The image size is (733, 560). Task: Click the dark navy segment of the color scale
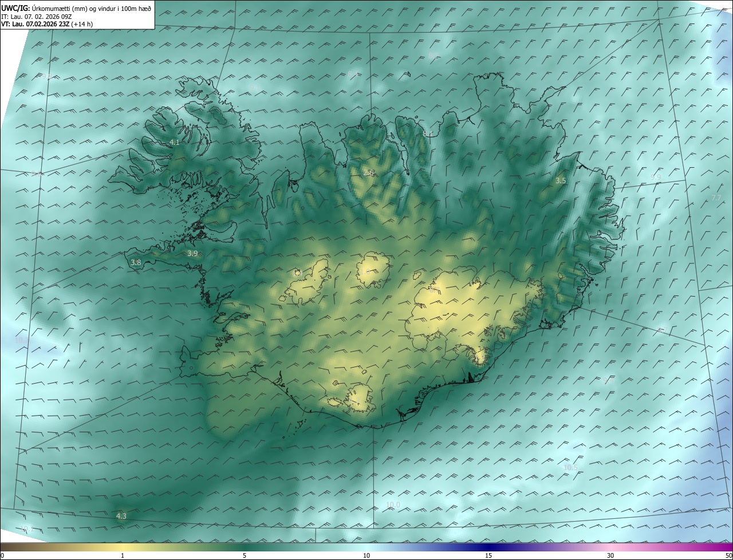(488, 547)
